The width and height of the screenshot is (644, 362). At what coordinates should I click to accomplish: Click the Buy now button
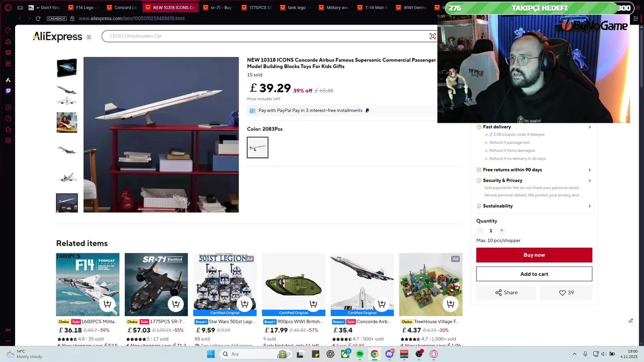click(x=534, y=255)
